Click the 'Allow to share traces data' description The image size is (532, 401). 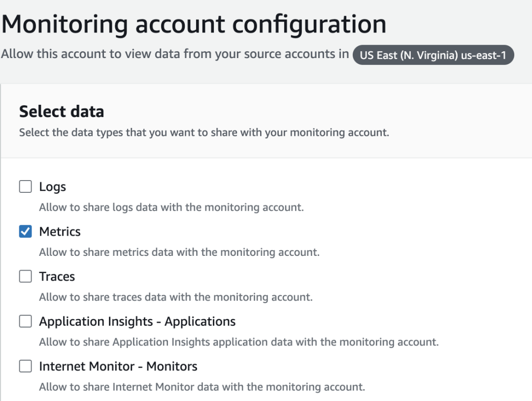click(x=175, y=297)
